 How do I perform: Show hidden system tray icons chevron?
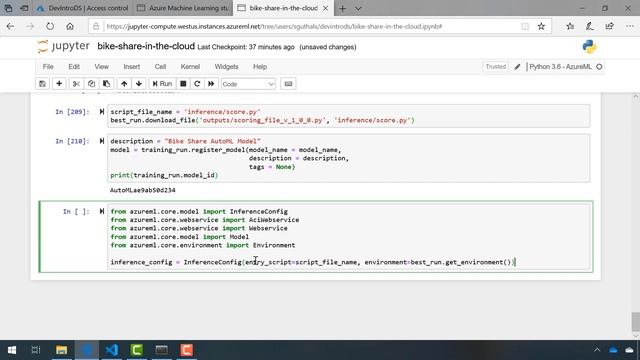[597, 350]
